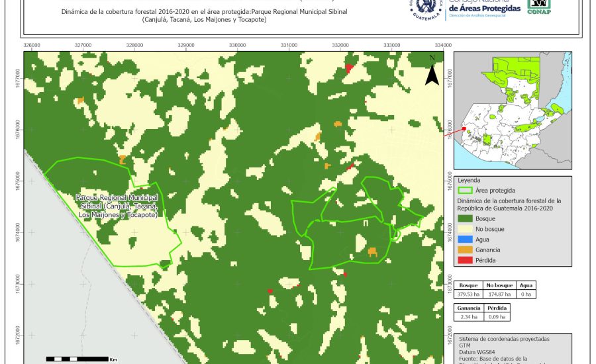Click the 0.09 ha Pérdida table cell

click(x=498, y=317)
